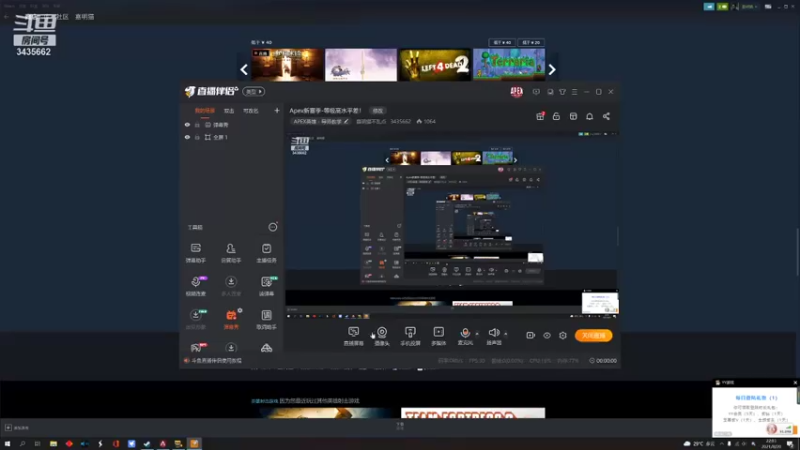Toggle the padlock icon in the companion header
The width and height of the screenshot is (800, 450).
coord(556,116)
